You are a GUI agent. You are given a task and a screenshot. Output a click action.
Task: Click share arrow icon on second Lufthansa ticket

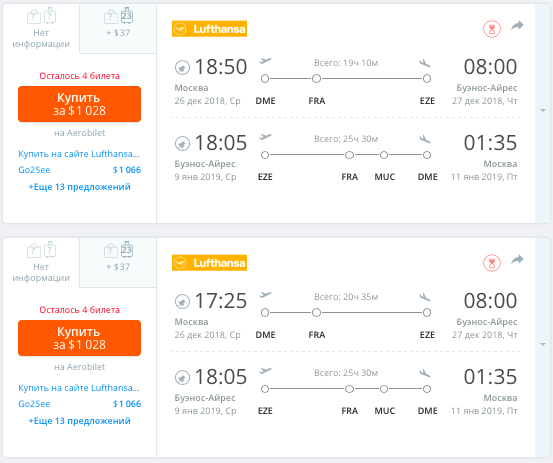(517, 260)
